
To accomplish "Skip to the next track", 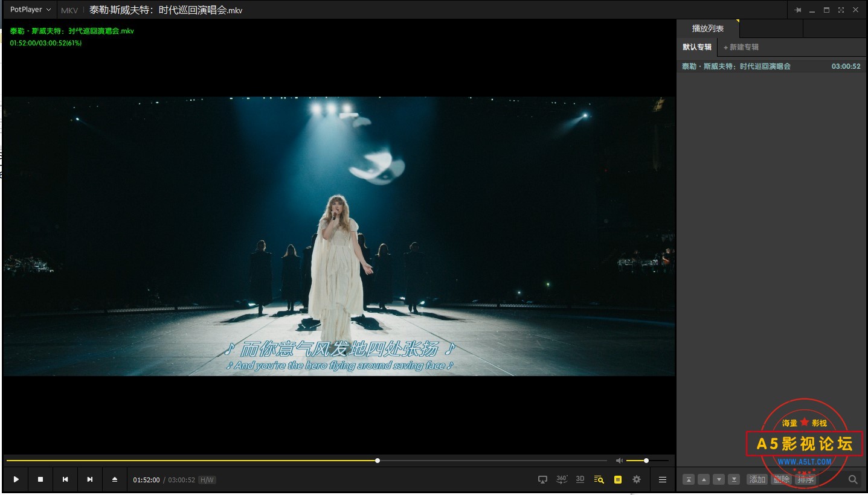I will tap(90, 479).
